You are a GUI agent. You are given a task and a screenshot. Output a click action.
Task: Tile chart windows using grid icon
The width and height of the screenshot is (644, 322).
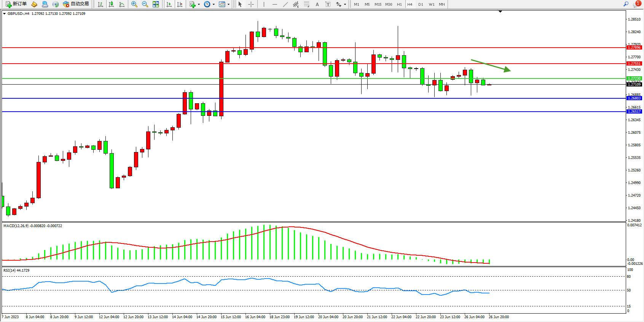tap(156, 4)
